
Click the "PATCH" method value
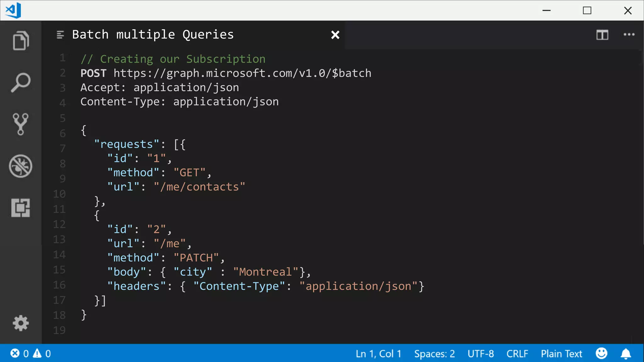pos(196,258)
